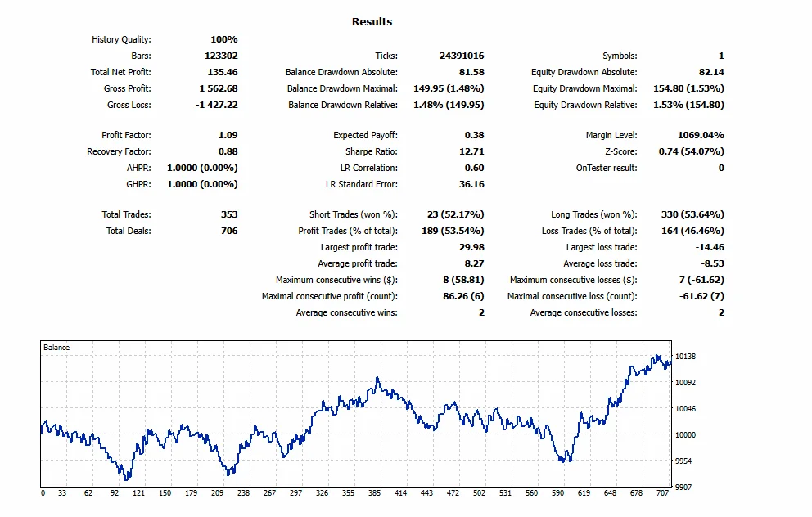
Task: Click the Margin Level value 1069.04%
Action: click(701, 135)
